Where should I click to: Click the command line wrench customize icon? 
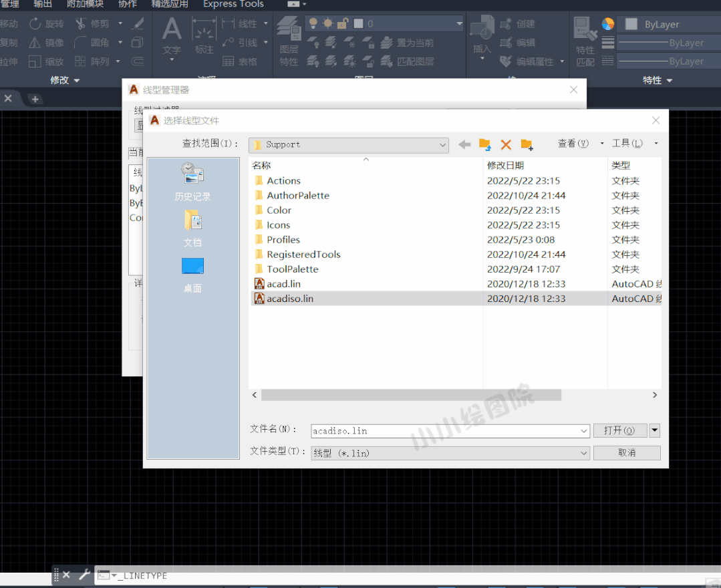click(85, 575)
